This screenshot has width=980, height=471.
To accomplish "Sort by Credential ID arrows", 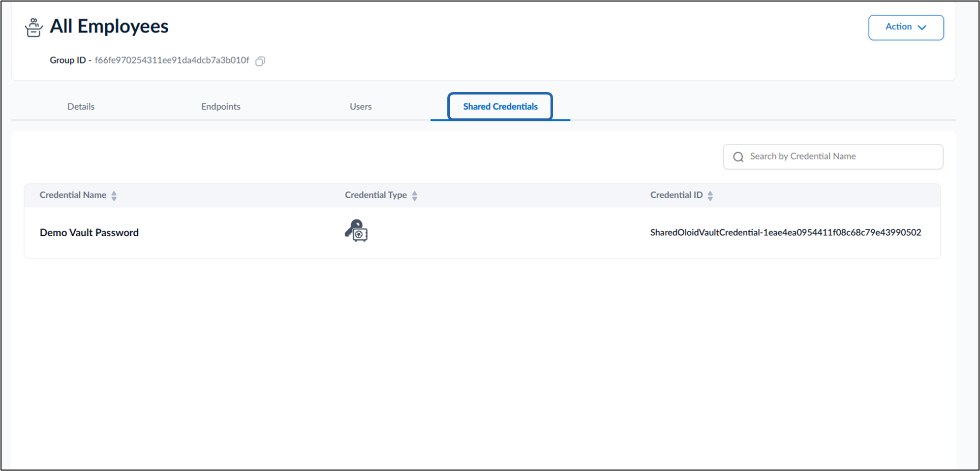I will coord(710,196).
